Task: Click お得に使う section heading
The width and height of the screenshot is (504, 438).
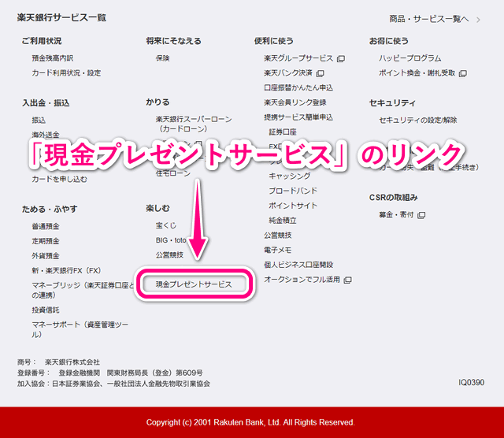Action: coord(388,41)
